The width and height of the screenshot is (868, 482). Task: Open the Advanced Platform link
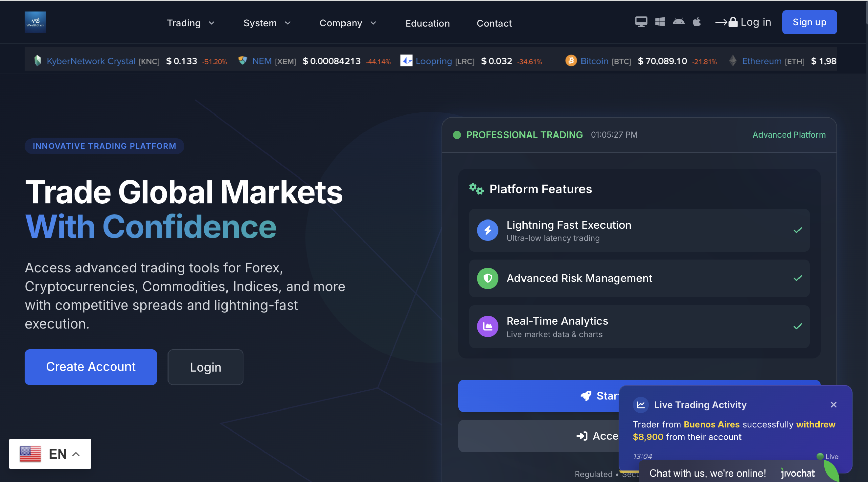(x=789, y=134)
